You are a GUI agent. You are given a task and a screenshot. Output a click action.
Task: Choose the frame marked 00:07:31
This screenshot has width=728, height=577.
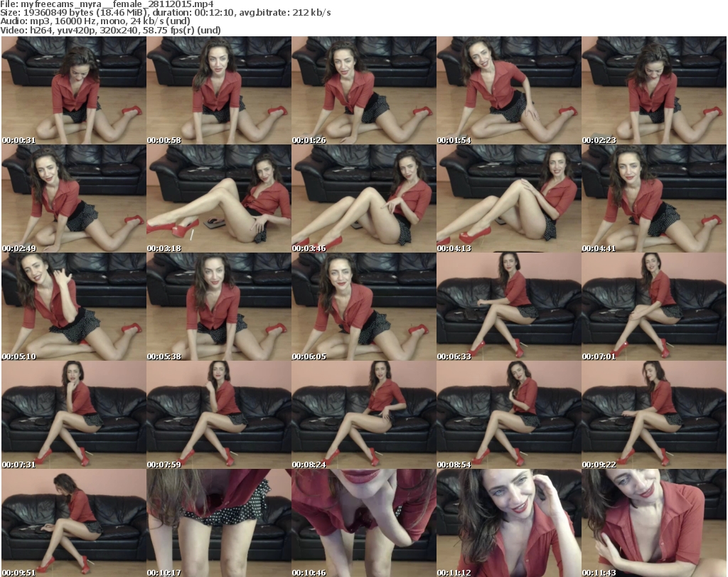point(74,415)
